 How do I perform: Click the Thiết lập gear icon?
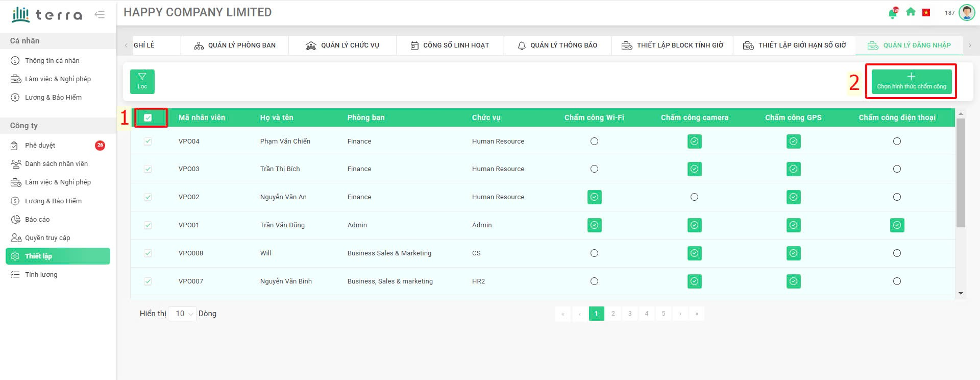pyautogui.click(x=15, y=256)
